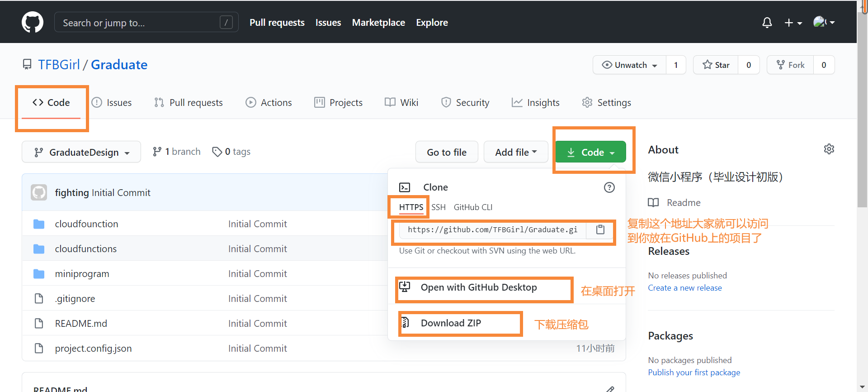Screen dimensions: 868x392
Task: Switch to the repository Issues tab
Action: pos(112,103)
